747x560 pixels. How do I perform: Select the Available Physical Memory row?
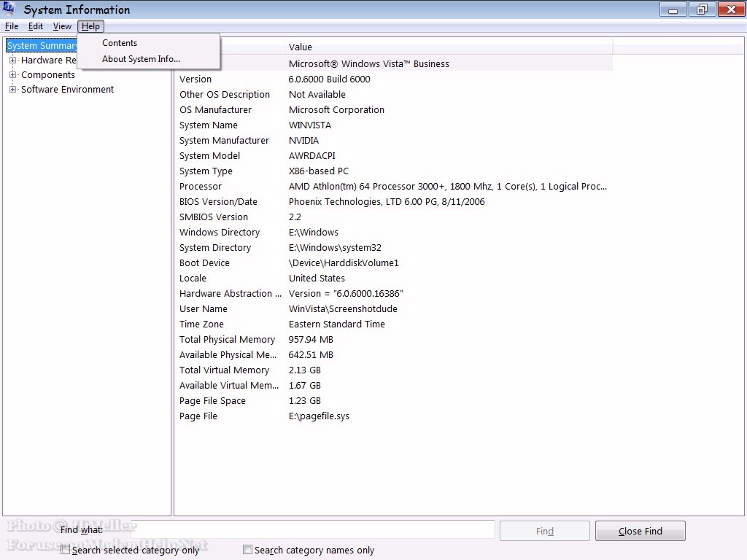tap(393, 354)
